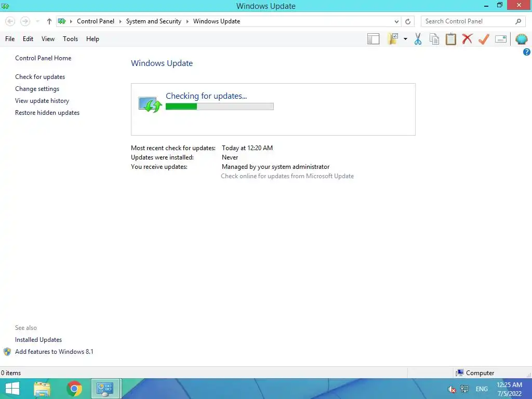
Task: Click the red X Delete icon
Action: point(467,38)
